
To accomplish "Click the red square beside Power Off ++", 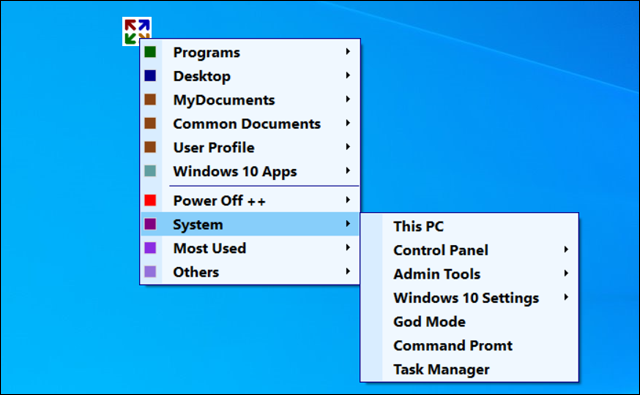I will (x=150, y=200).
